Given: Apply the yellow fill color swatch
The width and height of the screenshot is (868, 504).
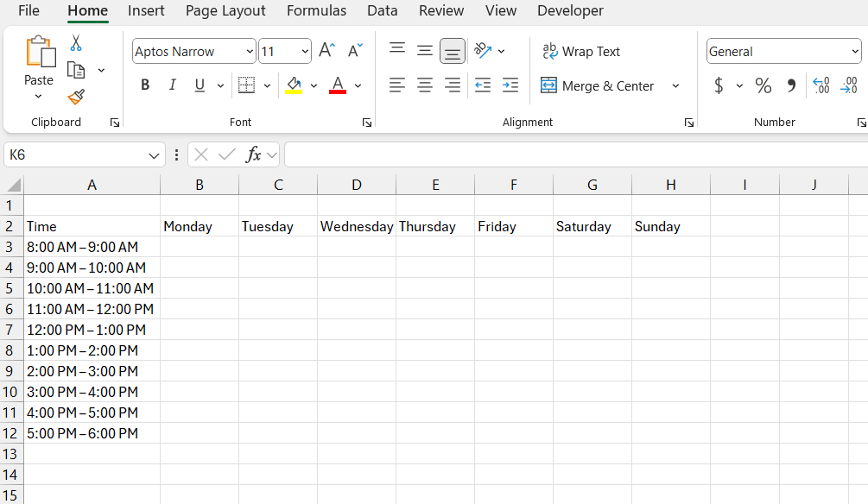Looking at the screenshot, I should (x=294, y=85).
